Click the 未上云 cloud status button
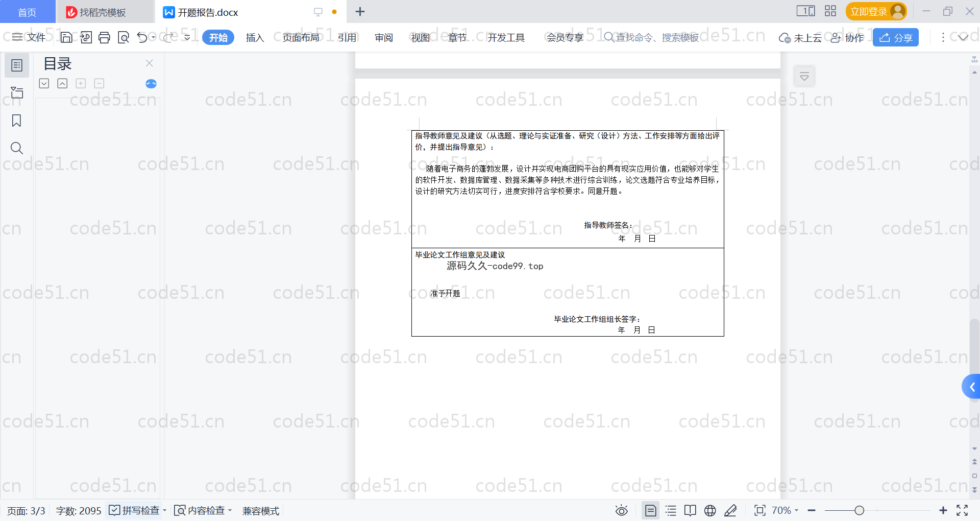 [x=800, y=38]
